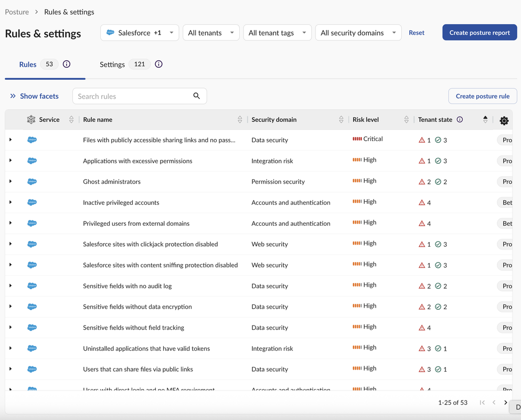Go to the next page of rules
Viewport: 521px width, 420px height.
pyautogui.click(x=505, y=403)
